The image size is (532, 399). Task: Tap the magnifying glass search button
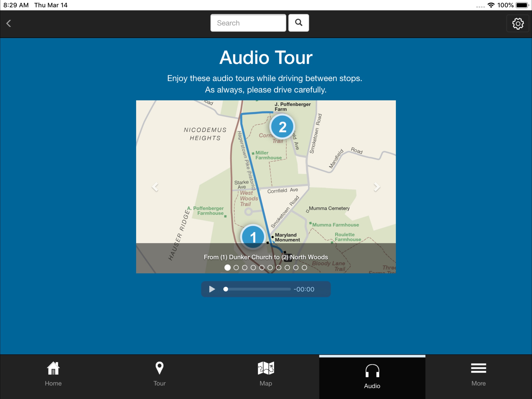click(x=299, y=23)
